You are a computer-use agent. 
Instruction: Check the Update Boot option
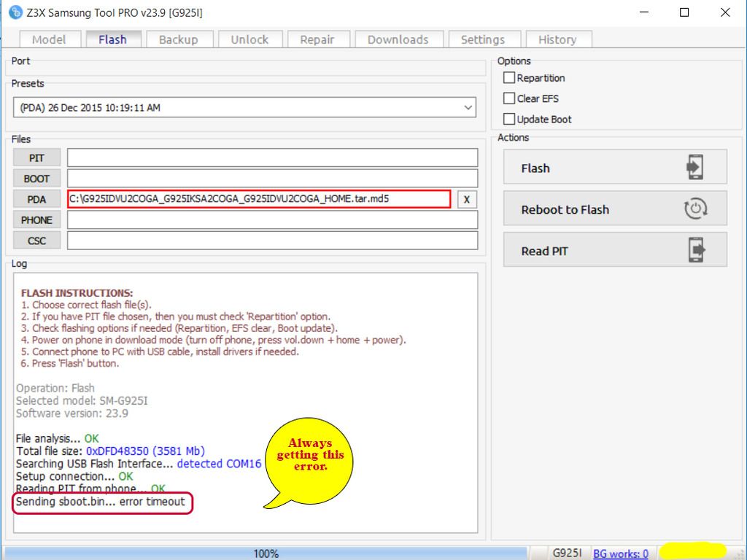(x=509, y=119)
